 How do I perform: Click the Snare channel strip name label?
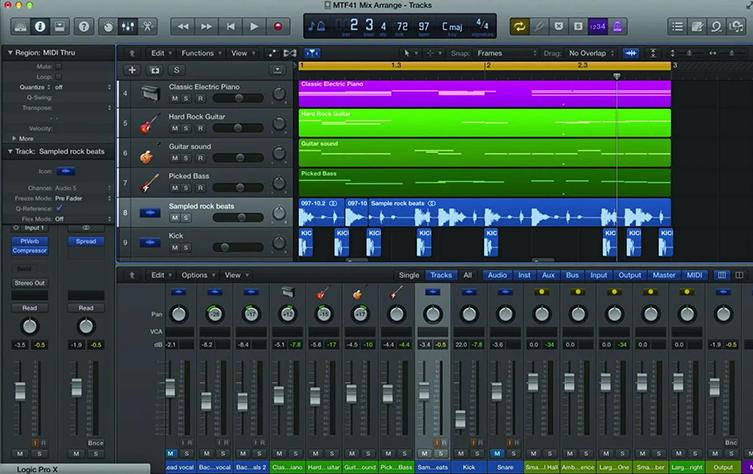pyautogui.click(x=505, y=467)
